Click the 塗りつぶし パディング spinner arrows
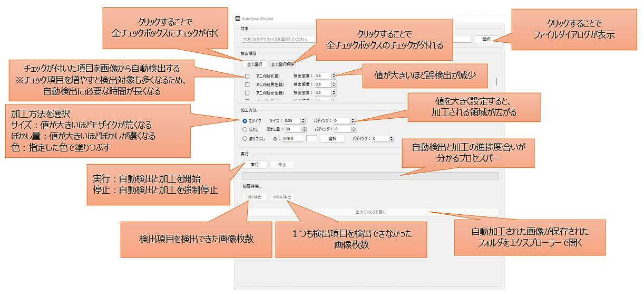The image size is (644, 294). pos(391,138)
